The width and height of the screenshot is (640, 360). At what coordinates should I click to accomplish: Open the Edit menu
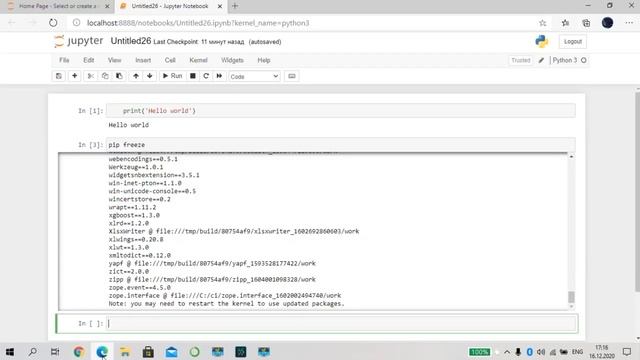[89, 60]
